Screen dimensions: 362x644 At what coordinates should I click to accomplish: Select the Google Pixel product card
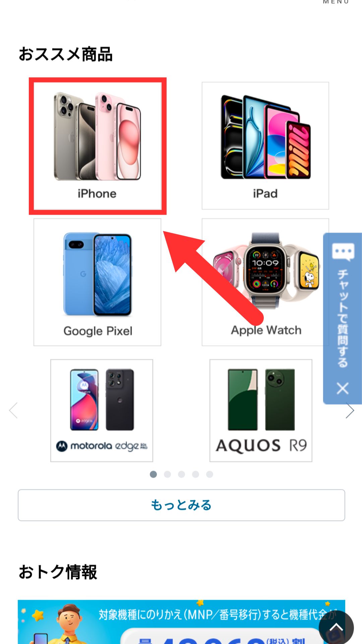click(98, 282)
